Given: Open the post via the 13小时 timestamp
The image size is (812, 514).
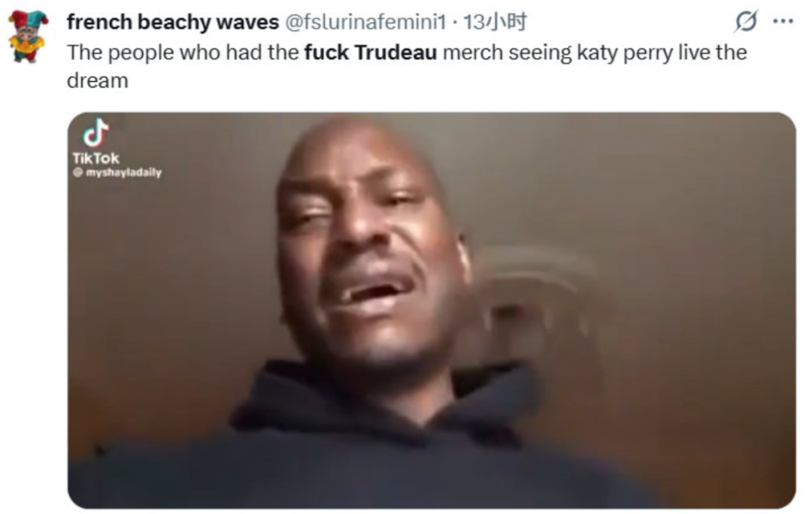Looking at the screenshot, I should point(495,22).
